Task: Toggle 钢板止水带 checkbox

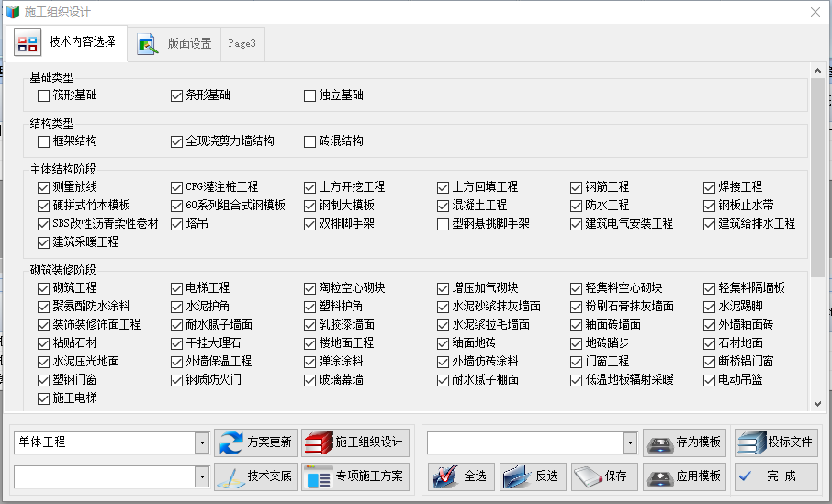Action: pyautogui.click(x=710, y=206)
